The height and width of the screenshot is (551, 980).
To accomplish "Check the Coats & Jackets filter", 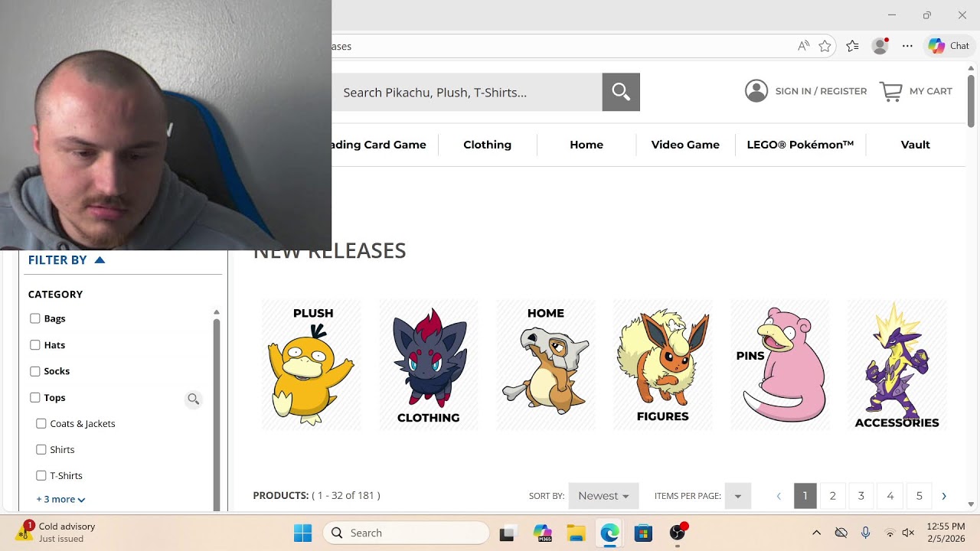I will click(41, 423).
